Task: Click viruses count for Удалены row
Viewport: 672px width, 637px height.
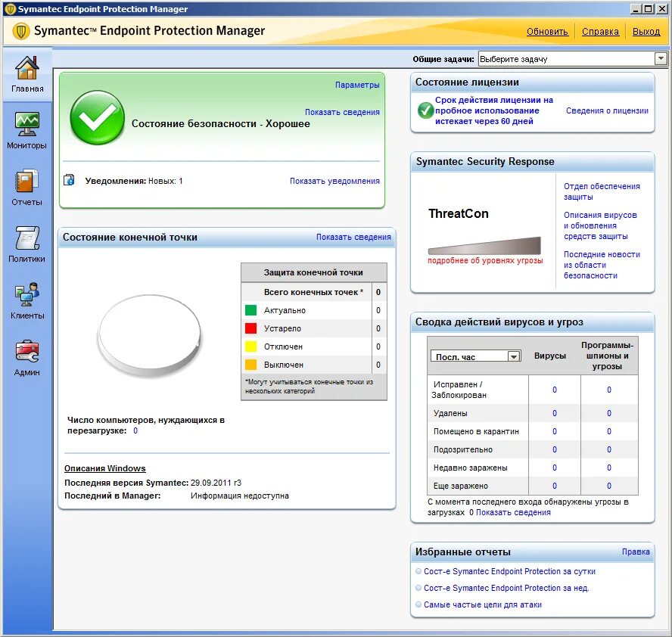Action: pos(555,413)
